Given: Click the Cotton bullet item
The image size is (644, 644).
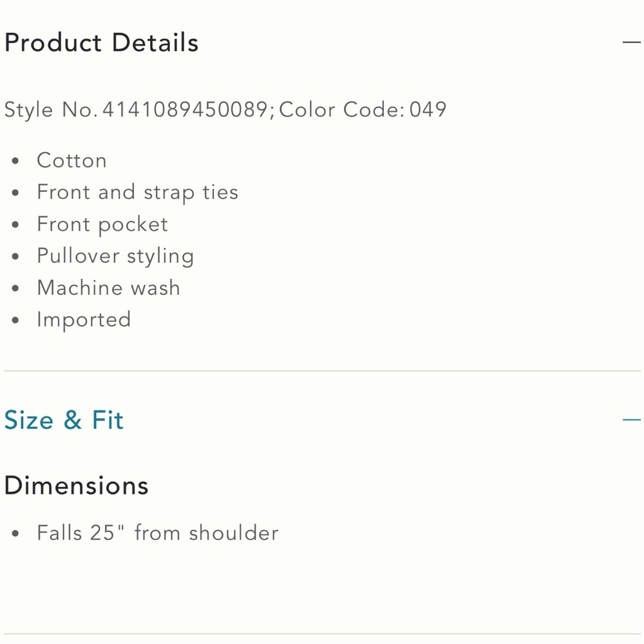Looking at the screenshot, I should tap(72, 160).
